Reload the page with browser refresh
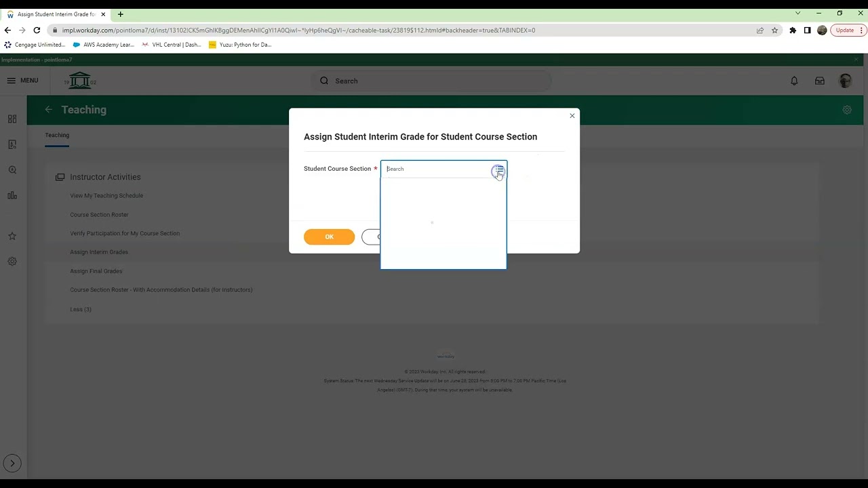The width and height of the screenshot is (868, 488). (37, 30)
